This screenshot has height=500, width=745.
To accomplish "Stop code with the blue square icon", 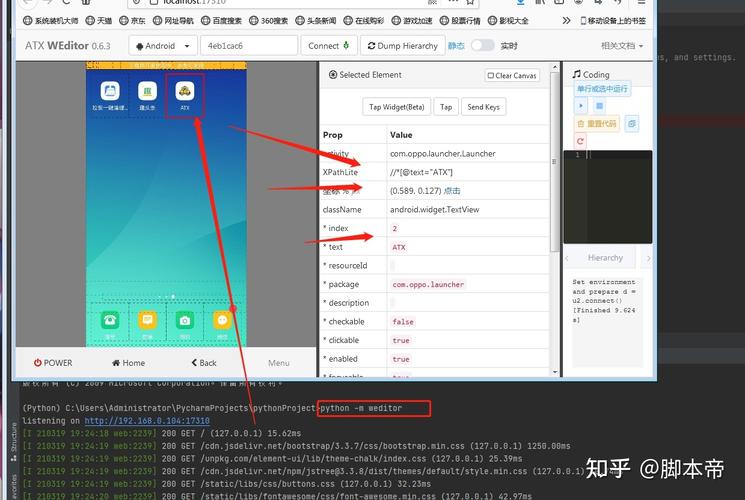I will [599, 106].
